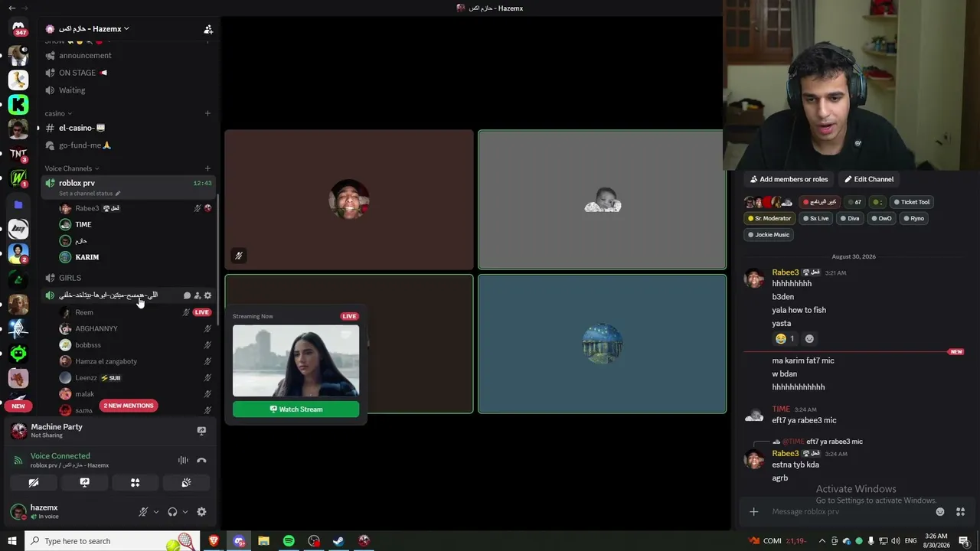Open the green Kick server icon
980x551 pixels.
[18, 104]
